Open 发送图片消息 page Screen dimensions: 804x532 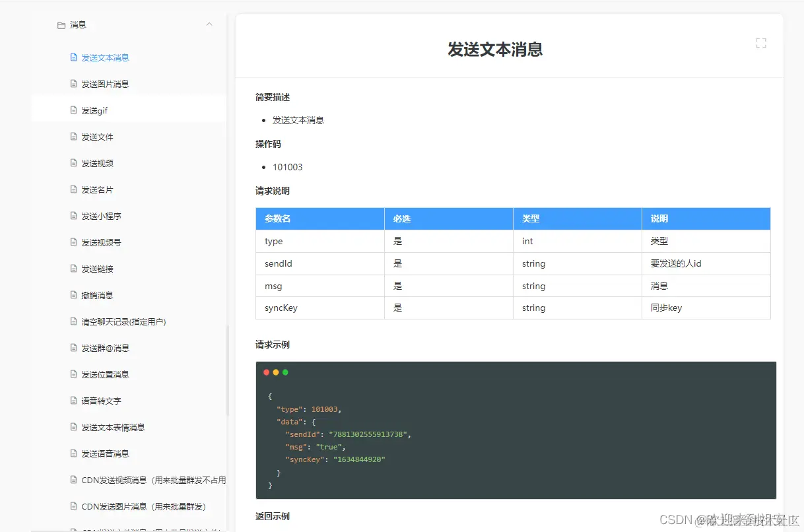(x=105, y=84)
